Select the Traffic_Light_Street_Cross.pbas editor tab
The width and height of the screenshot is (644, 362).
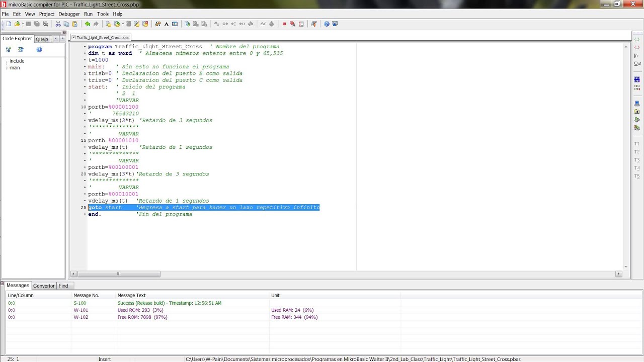[101, 37]
